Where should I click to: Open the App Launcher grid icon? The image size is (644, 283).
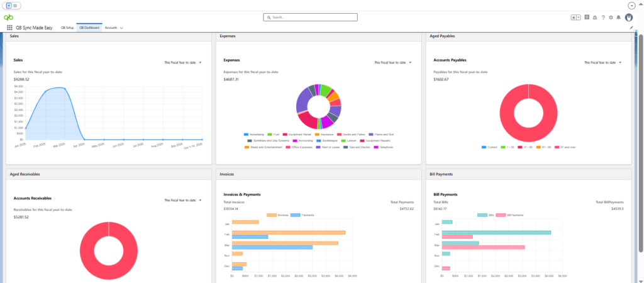coord(9,28)
